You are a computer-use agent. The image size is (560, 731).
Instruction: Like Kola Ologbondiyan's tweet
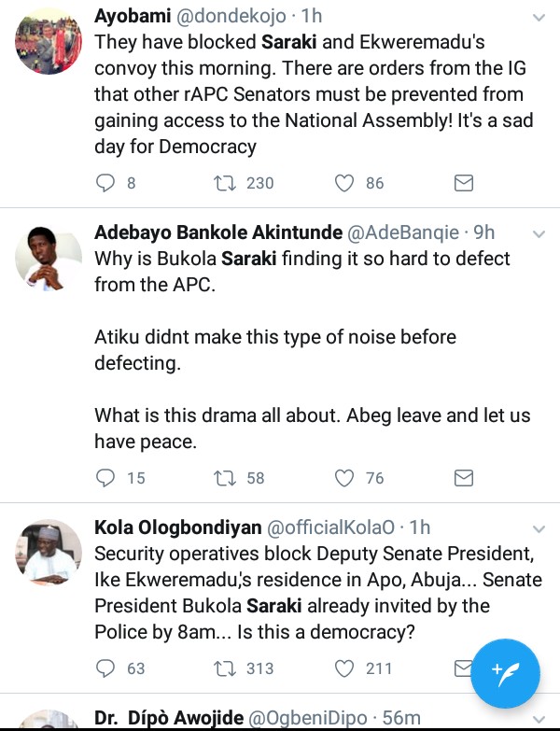[x=345, y=668]
